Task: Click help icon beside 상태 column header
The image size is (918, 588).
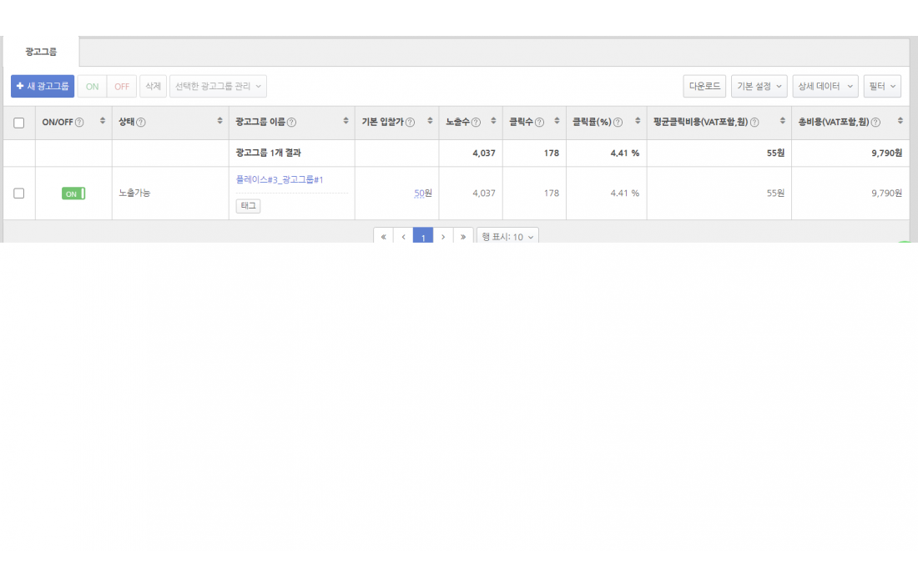Action: coord(141,123)
